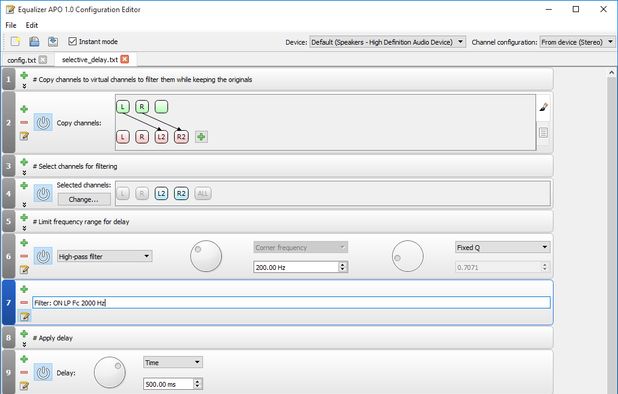The image size is (618, 394).
Task: Add a new target channel with plus
Action: (x=201, y=137)
